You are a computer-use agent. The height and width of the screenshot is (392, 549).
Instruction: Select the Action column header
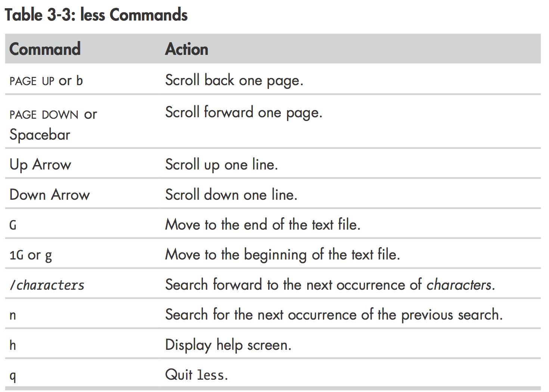[x=186, y=49]
